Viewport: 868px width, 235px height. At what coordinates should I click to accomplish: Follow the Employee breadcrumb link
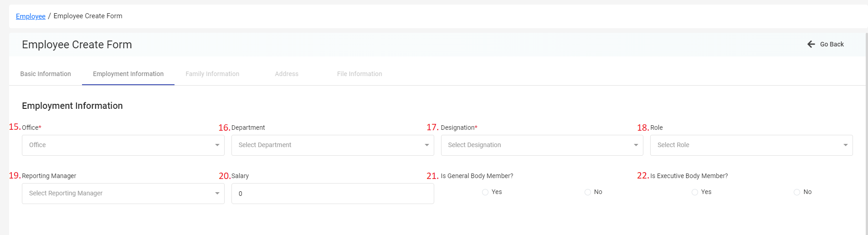(x=31, y=16)
